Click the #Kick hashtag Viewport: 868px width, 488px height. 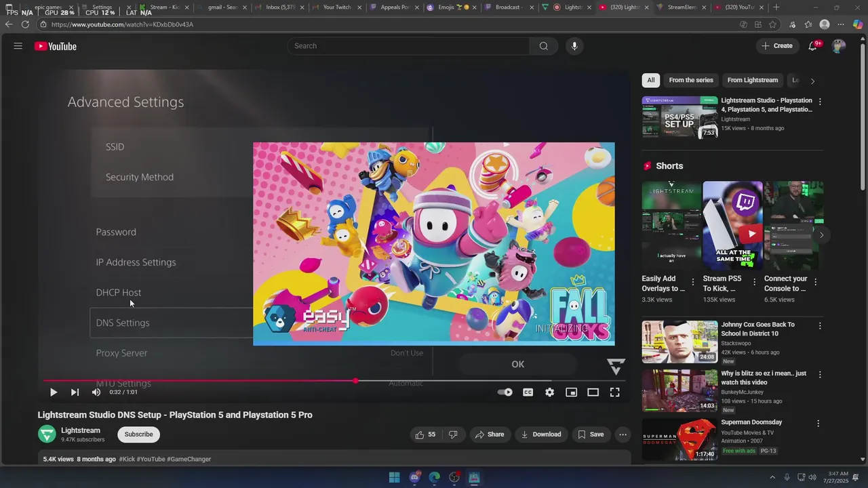coord(127,459)
